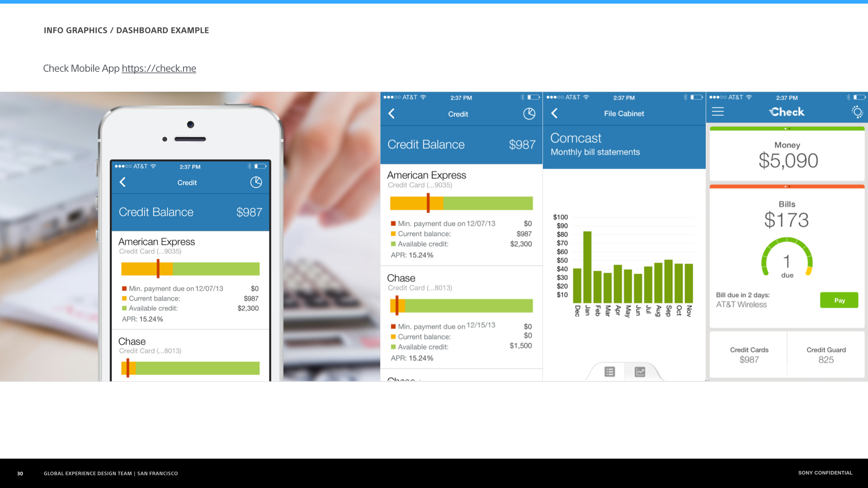Click the list view icon below Comcast chart
The height and width of the screenshot is (488, 868).
(610, 372)
